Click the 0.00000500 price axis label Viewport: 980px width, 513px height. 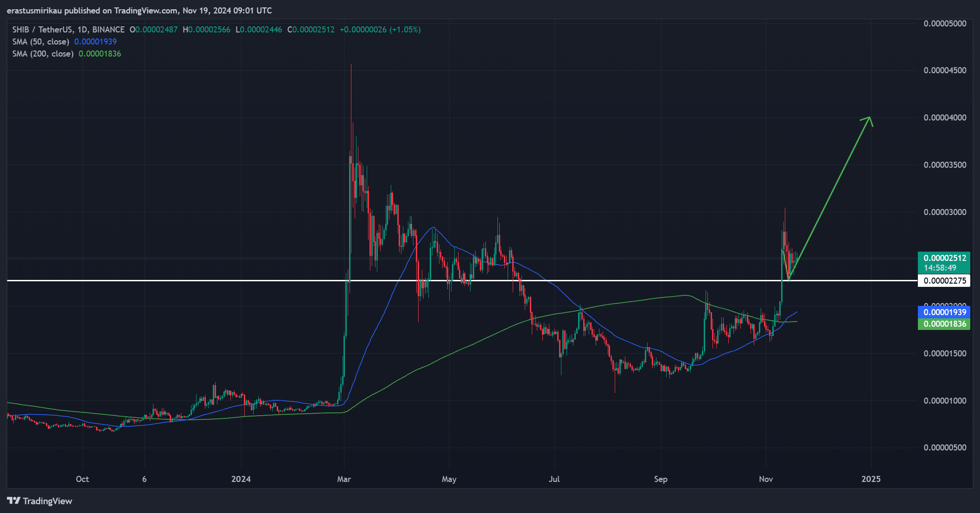[945, 448]
